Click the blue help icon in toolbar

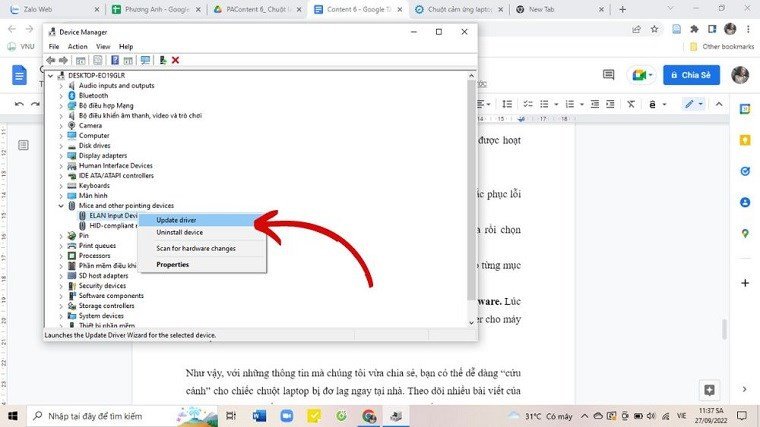115,60
